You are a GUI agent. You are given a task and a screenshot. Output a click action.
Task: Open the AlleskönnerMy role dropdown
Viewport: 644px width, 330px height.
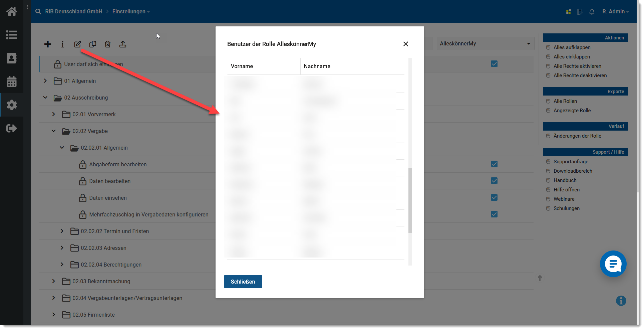[x=485, y=44]
